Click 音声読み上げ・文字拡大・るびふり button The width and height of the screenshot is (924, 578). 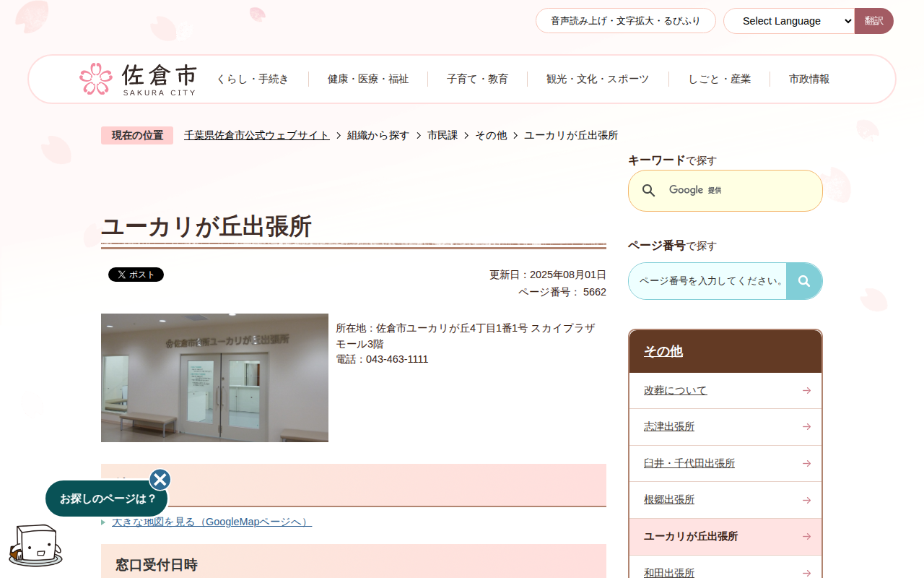pyautogui.click(x=626, y=21)
